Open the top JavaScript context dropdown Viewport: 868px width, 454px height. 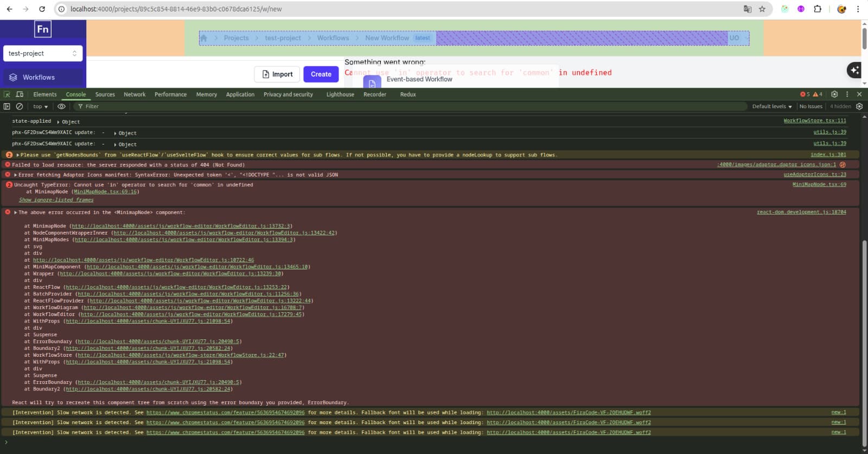[x=41, y=106]
